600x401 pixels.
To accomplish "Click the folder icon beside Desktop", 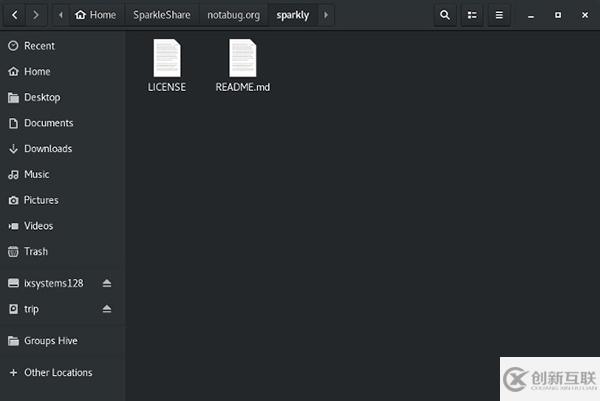I will [13, 98].
